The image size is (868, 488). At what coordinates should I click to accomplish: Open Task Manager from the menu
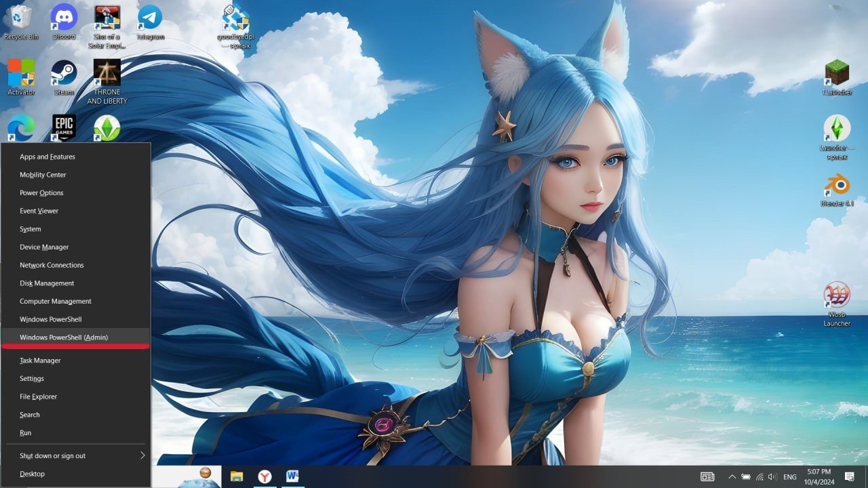76,361
